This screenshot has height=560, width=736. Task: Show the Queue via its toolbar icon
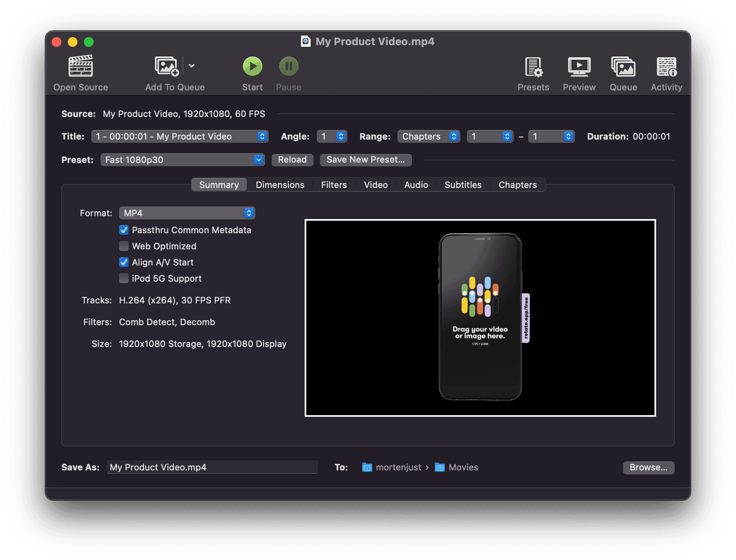pyautogui.click(x=623, y=68)
